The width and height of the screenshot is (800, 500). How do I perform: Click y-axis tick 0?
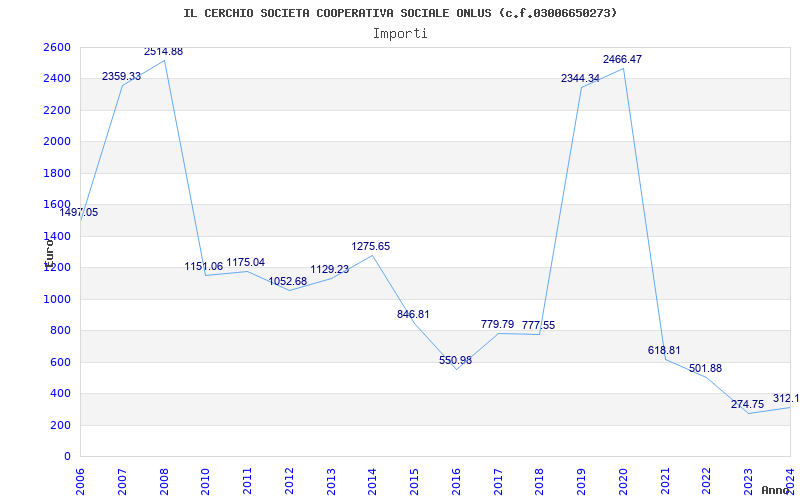click(x=67, y=457)
